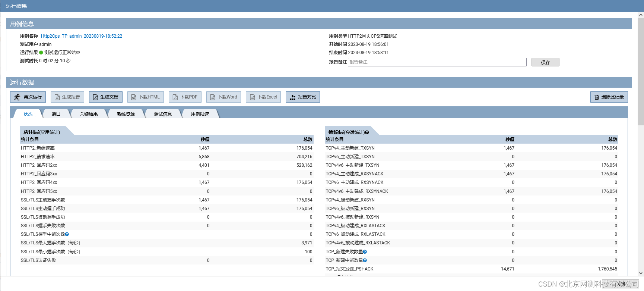This screenshot has height=291, width=644.
Task: Click the 下载PDF button label
Action: 189,97
